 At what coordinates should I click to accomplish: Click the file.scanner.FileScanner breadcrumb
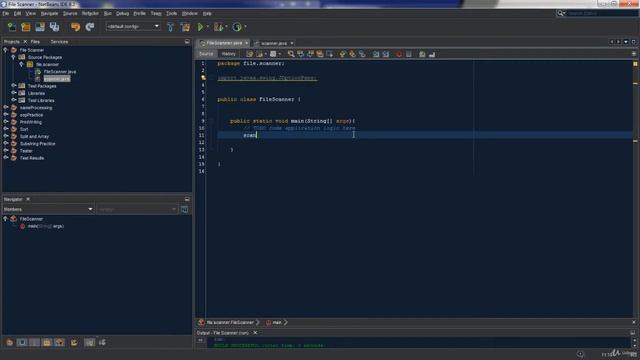pyautogui.click(x=230, y=322)
